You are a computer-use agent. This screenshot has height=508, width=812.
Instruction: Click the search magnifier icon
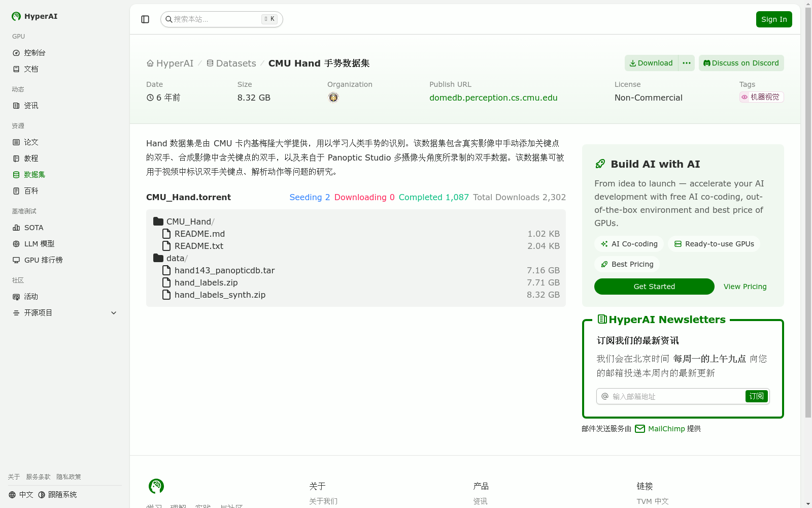click(169, 19)
